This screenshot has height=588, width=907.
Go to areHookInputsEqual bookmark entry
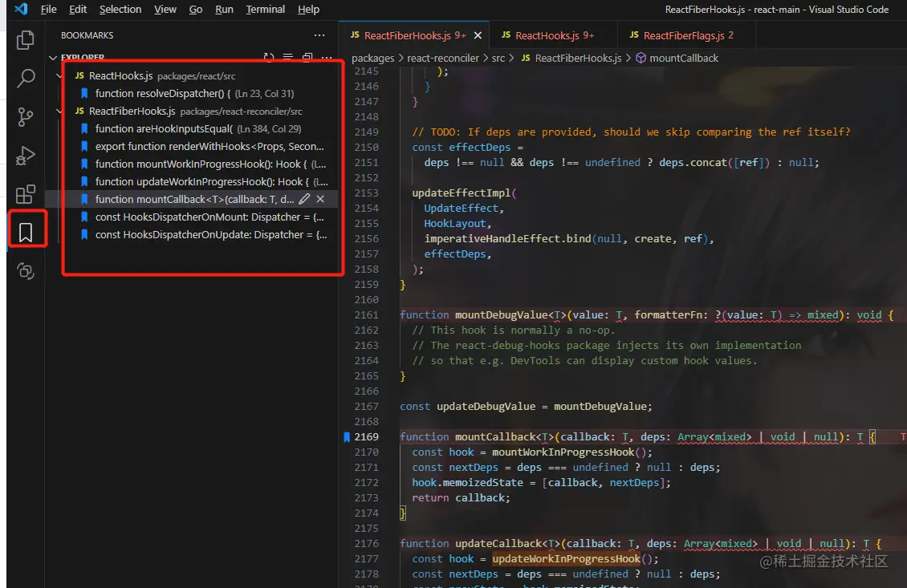(x=164, y=129)
